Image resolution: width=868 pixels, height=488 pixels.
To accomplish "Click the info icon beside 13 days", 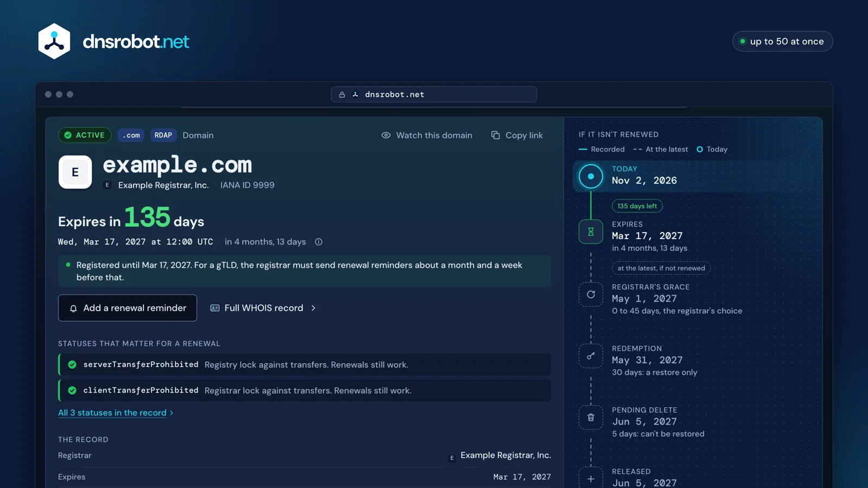I will point(319,242).
